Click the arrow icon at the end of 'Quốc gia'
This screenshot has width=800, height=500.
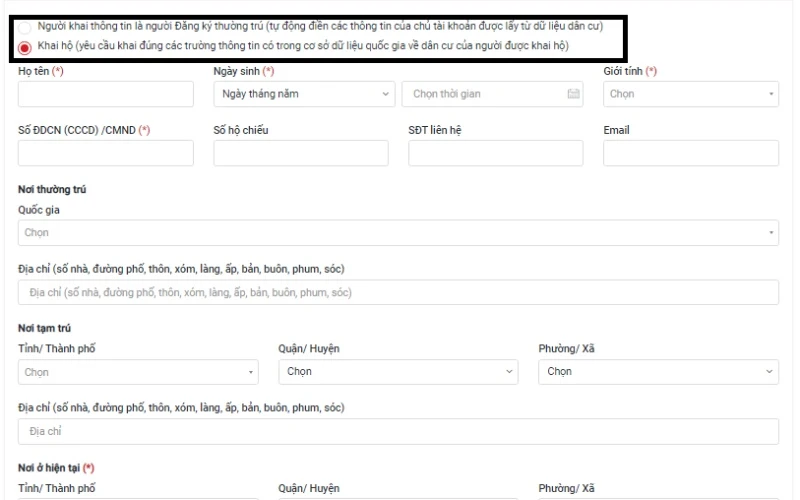tap(771, 233)
